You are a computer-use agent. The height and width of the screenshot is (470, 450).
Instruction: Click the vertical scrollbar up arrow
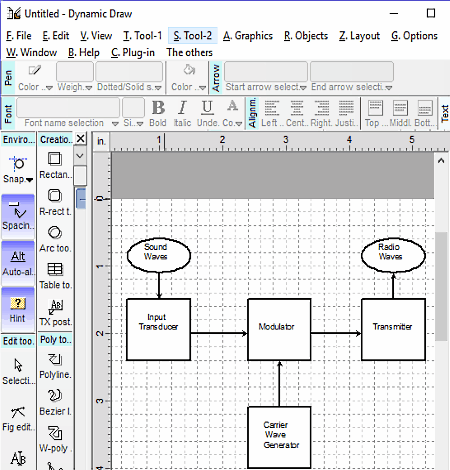(441, 161)
